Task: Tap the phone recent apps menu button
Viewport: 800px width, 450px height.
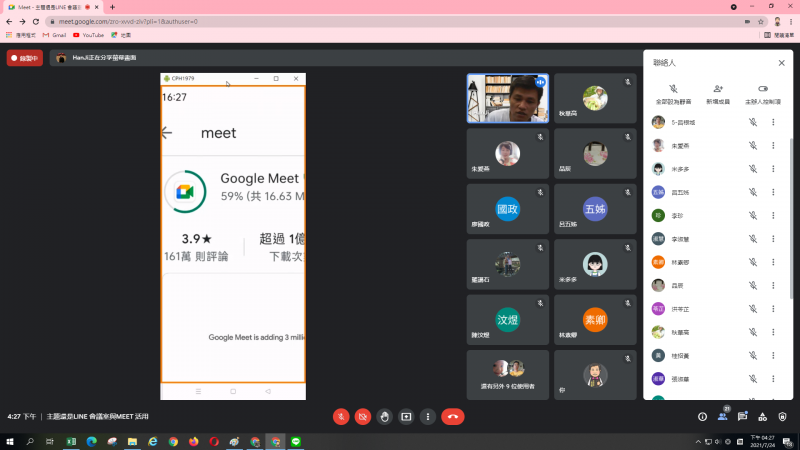Action: (x=198, y=391)
